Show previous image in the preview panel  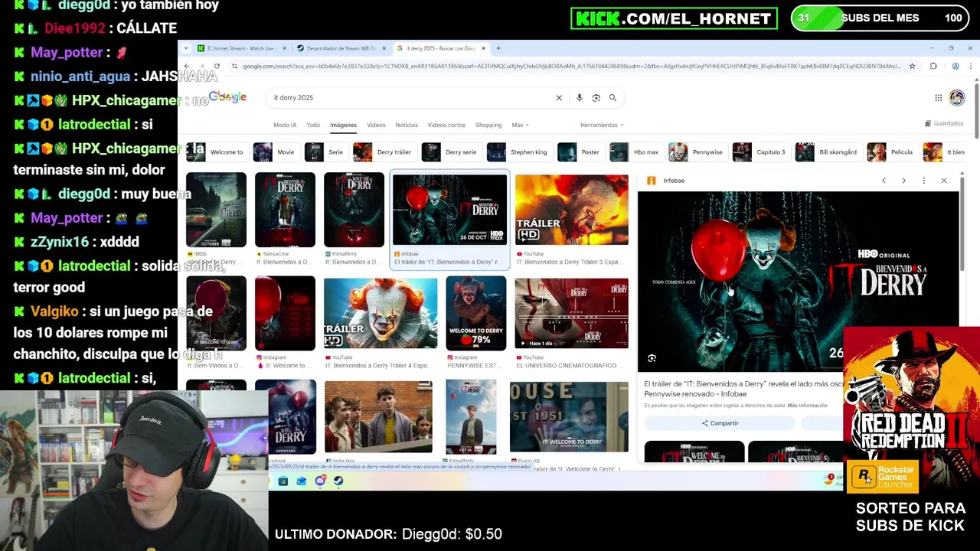(884, 181)
